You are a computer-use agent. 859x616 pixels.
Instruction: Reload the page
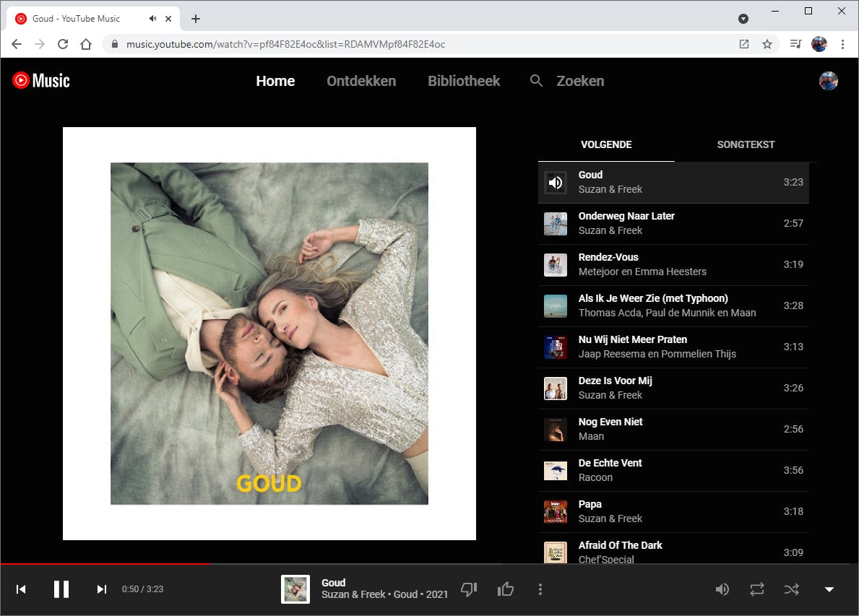click(62, 44)
